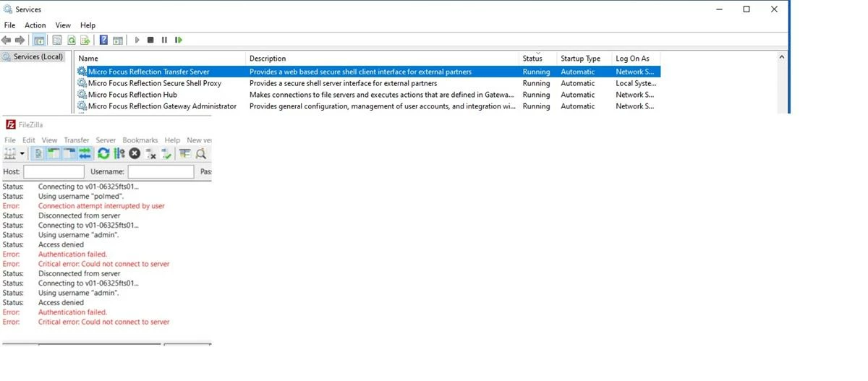Click Export List icon in Services toolbar
This screenshot has width=868, height=381.
tap(85, 40)
